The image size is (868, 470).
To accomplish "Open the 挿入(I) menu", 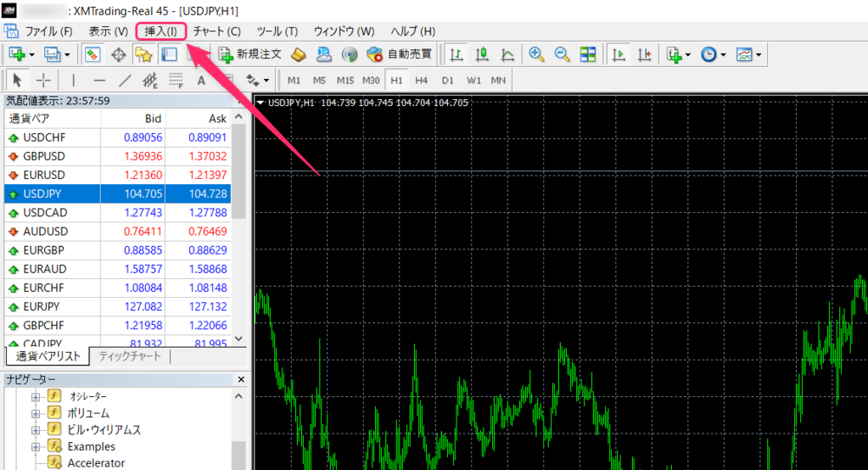I will point(161,31).
